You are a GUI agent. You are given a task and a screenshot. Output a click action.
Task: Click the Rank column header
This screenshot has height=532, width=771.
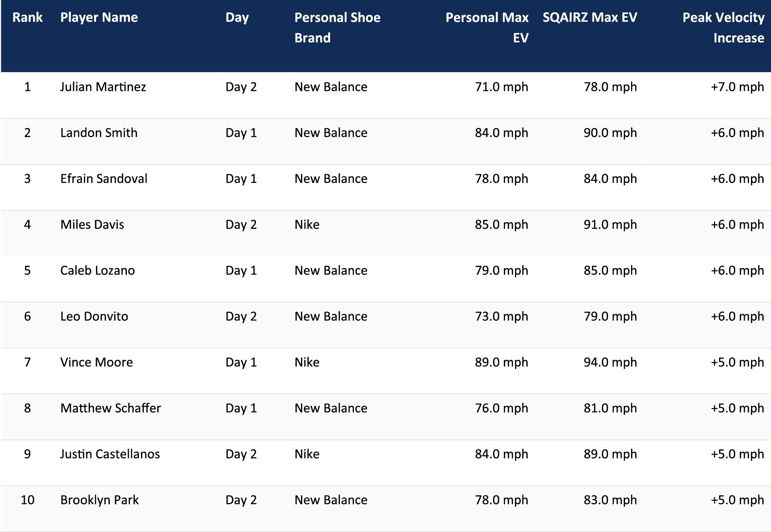point(27,18)
